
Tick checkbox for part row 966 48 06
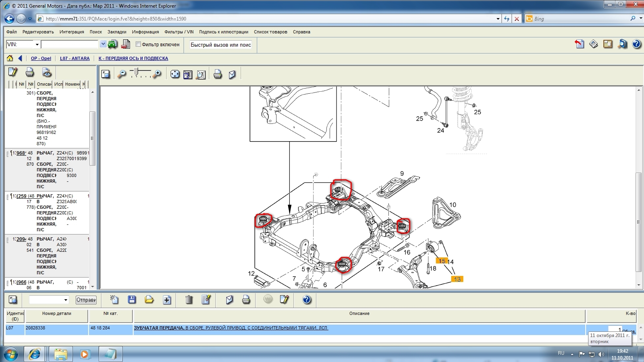(x=8, y=283)
